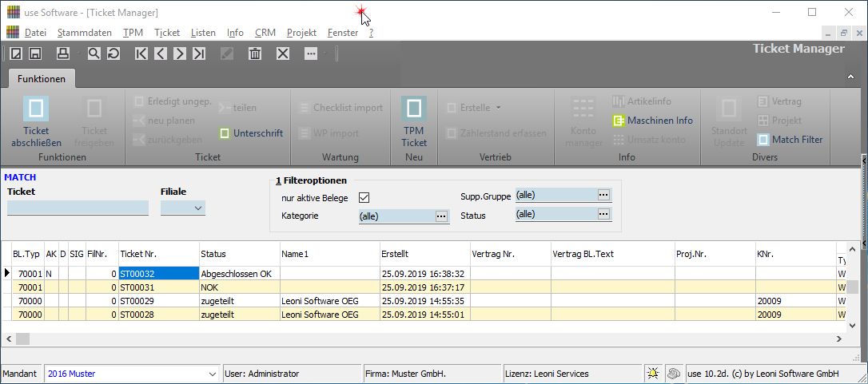Go to next record arrow
This screenshot has width=868, height=384.
pyautogui.click(x=179, y=53)
